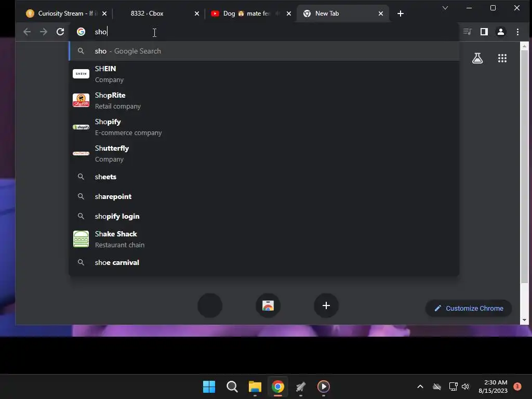Viewport: 532px width, 399px height.
Task: Choose the Shopify E-commerce company suggestion
Action: tap(264, 127)
